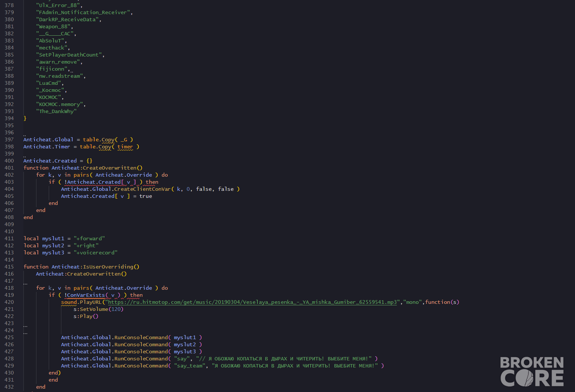
Task: Select the "+voicerecord" string value
Action: (96, 253)
